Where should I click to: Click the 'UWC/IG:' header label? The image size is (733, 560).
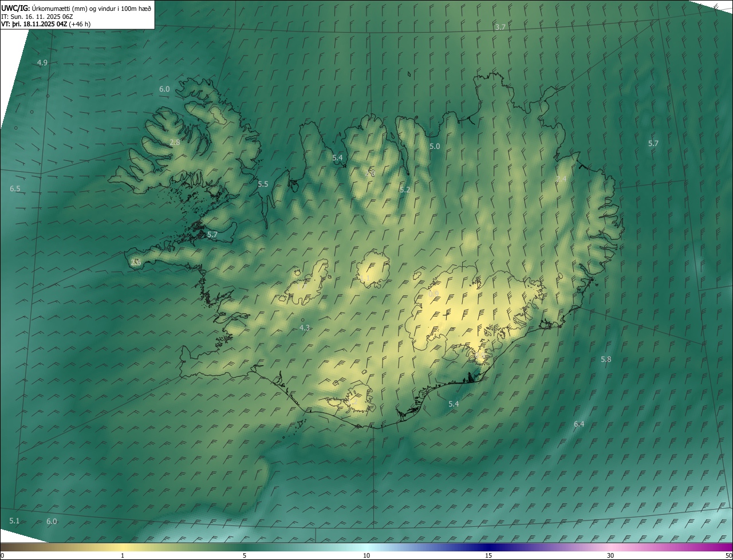click(16, 8)
